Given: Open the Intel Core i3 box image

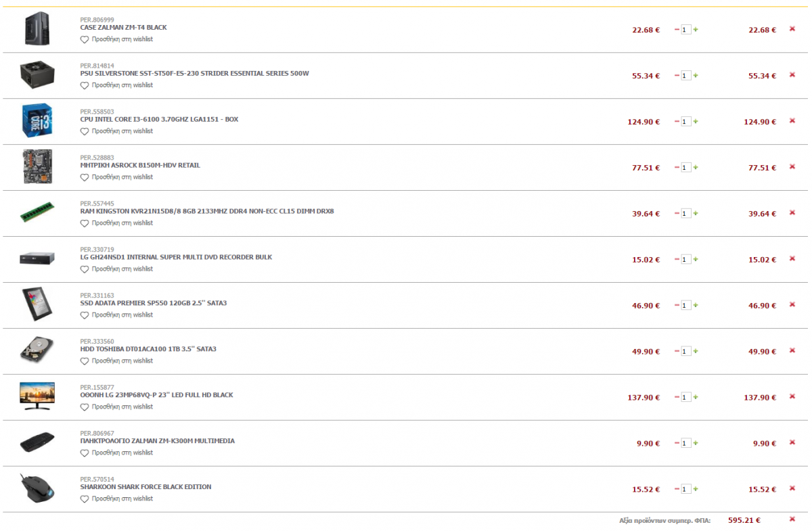Looking at the screenshot, I should pyautogui.click(x=37, y=122).
